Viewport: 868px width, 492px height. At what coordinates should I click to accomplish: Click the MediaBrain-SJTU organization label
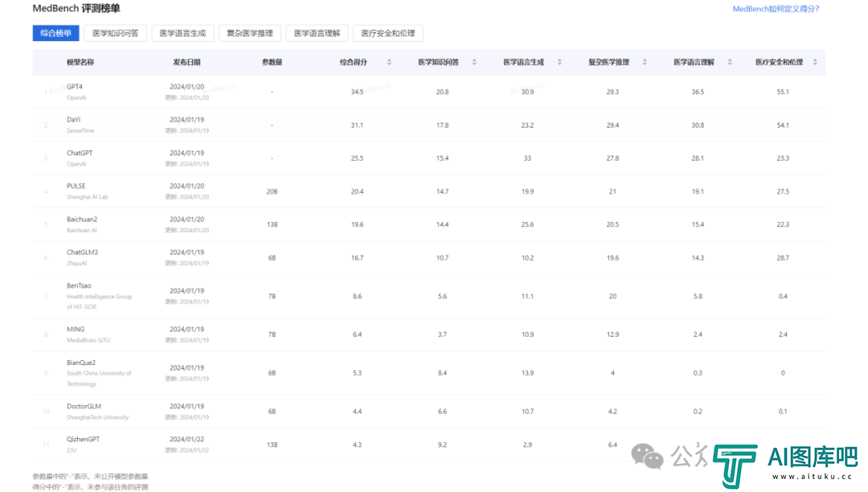(x=88, y=340)
